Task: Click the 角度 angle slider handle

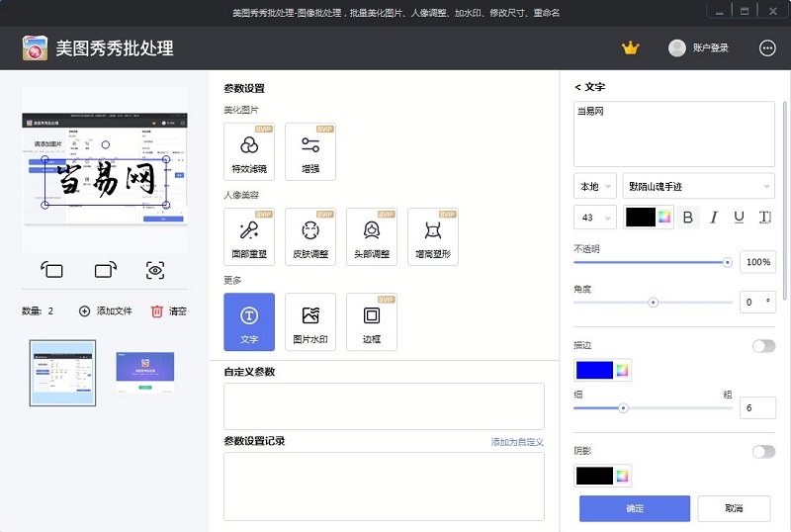Action: [654, 303]
